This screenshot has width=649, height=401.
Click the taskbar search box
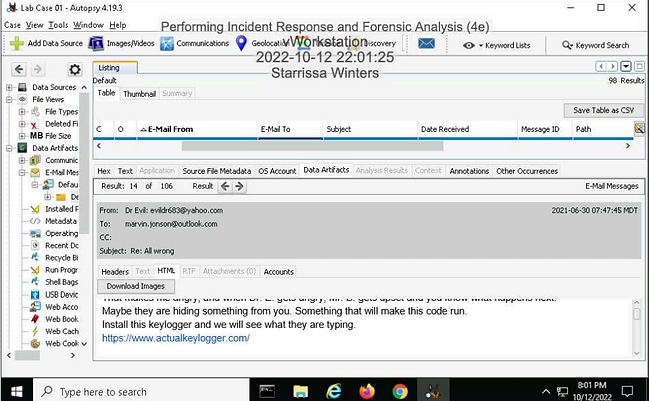142,391
